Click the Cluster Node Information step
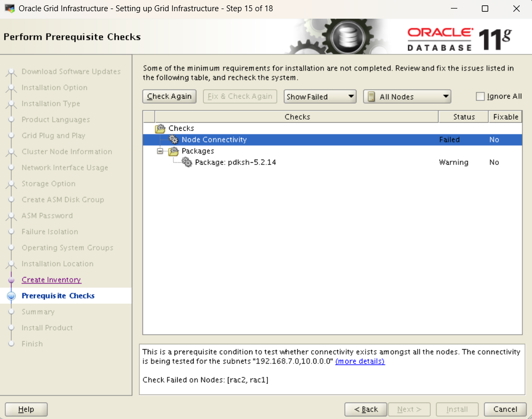The image size is (532, 419). (x=67, y=152)
